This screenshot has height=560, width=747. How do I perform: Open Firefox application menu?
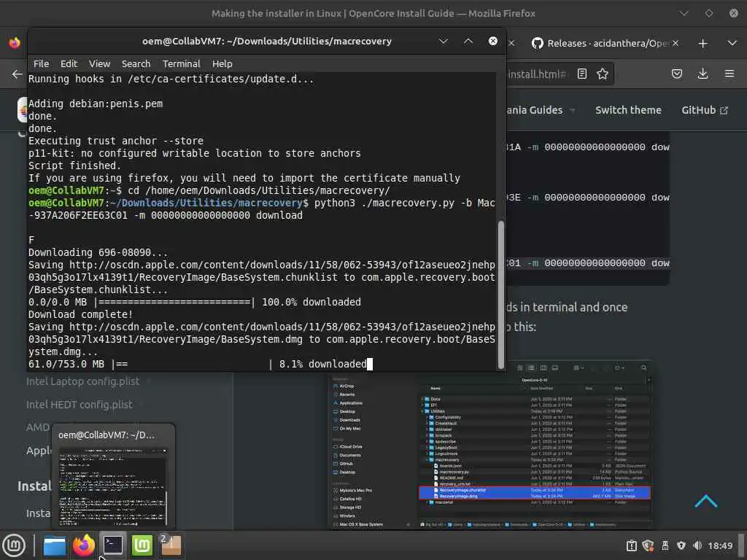pyautogui.click(x=729, y=74)
